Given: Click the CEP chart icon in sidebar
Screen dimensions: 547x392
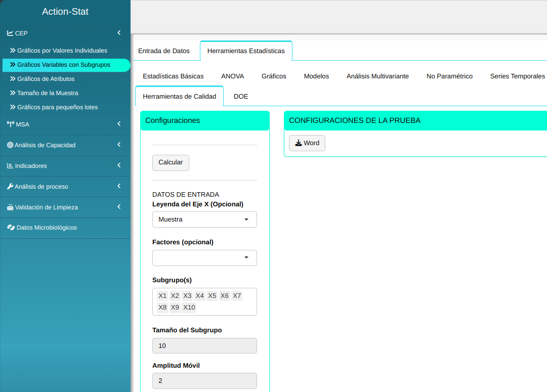Looking at the screenshot, I should 10,33.
